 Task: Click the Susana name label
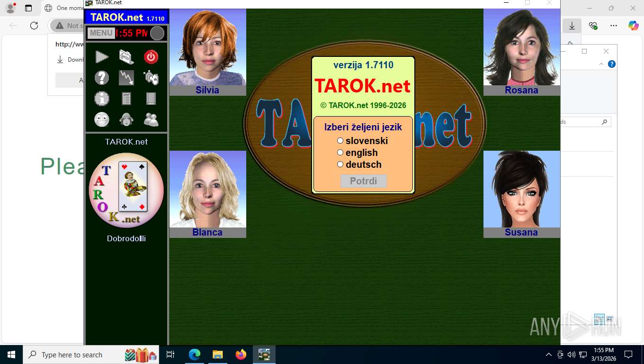pos(521,232)
